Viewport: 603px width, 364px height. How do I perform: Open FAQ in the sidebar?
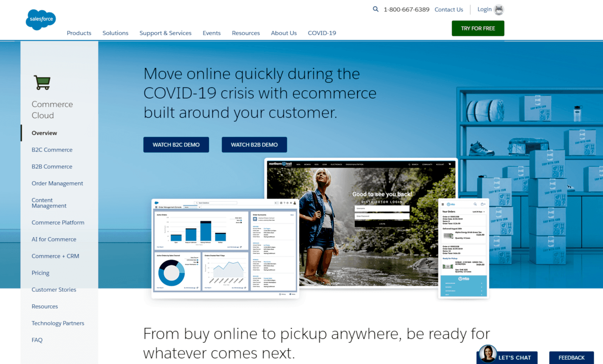(37, 340)
